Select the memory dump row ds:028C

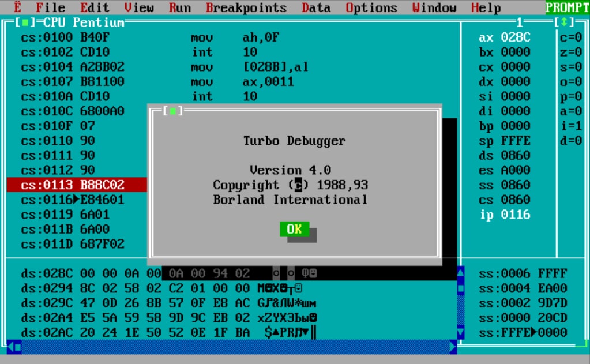168,273
